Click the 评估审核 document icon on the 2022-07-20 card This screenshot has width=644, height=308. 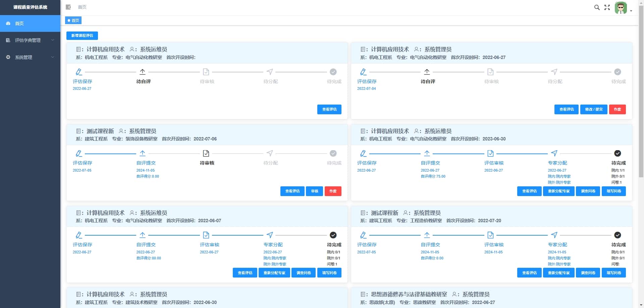[490, 235]
